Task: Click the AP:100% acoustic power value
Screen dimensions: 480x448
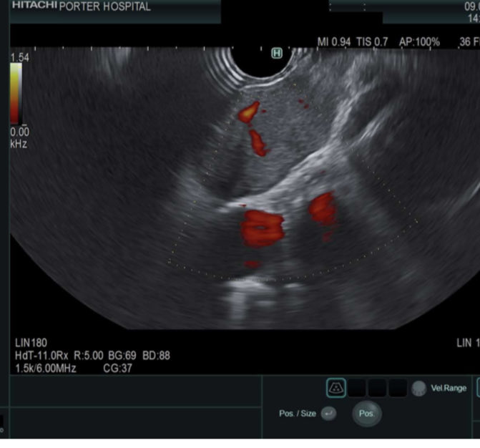Action: coord(419,42)
